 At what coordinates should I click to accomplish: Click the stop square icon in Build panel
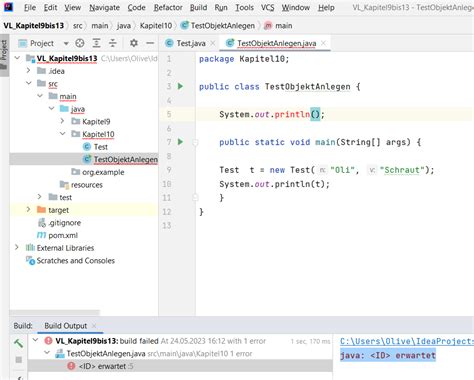pyautogui.click(x=19, y=360)
